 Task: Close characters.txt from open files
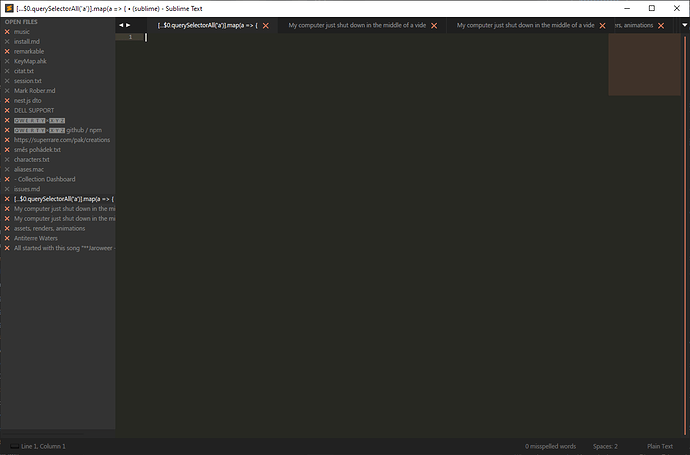click(7, 159)
